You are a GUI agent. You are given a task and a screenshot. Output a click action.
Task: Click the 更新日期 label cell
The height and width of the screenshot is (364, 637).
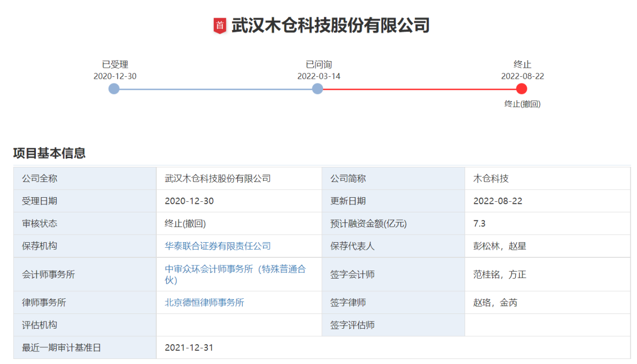point(393,201)
